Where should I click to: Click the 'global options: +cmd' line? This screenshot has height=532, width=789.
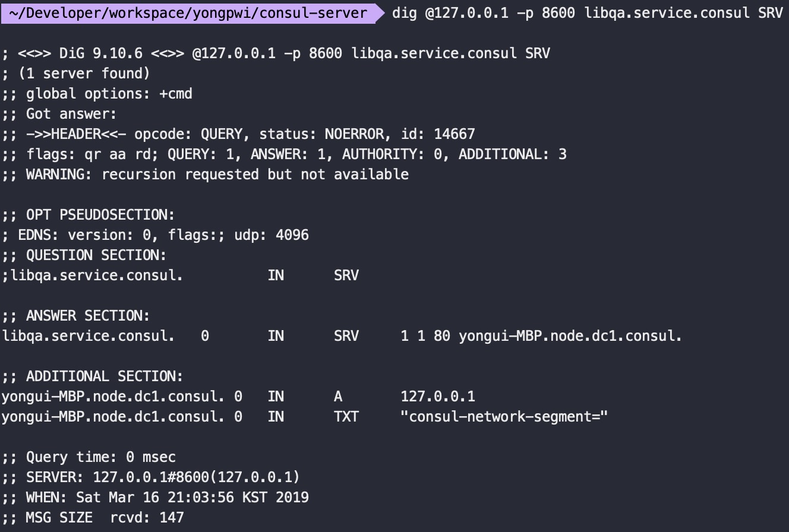97,94
